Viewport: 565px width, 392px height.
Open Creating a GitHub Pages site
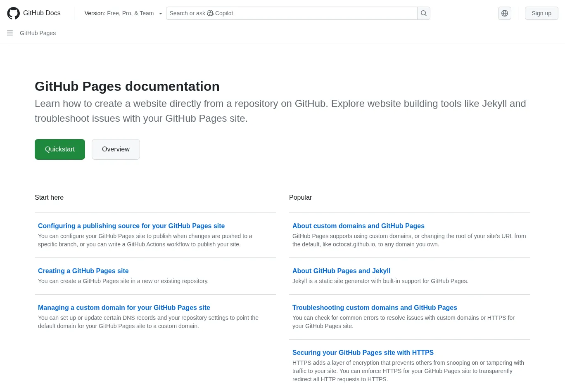point(83,271)
